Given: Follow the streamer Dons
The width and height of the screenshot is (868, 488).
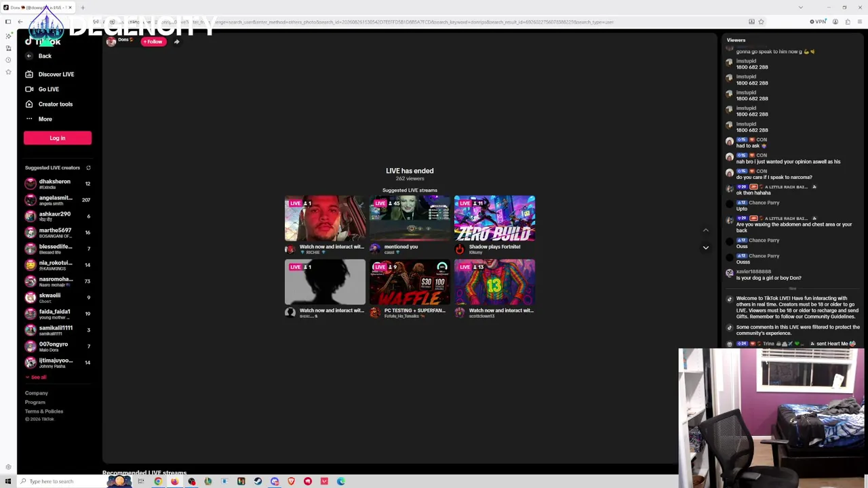Looking at the screenshot, I should pos(153,42).
